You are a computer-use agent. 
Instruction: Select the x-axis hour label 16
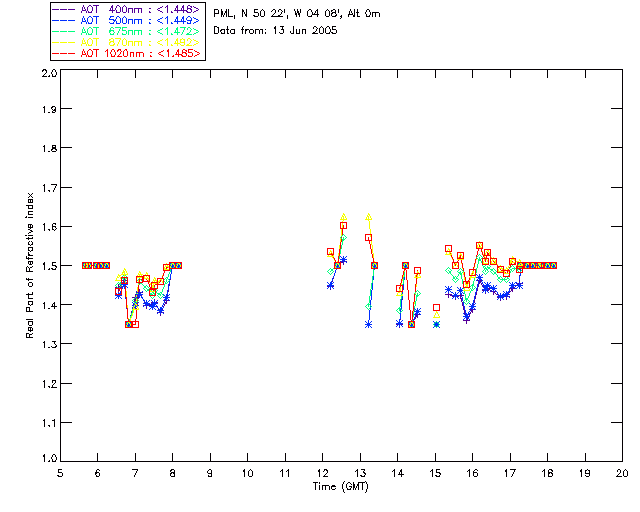click(472, 473)
